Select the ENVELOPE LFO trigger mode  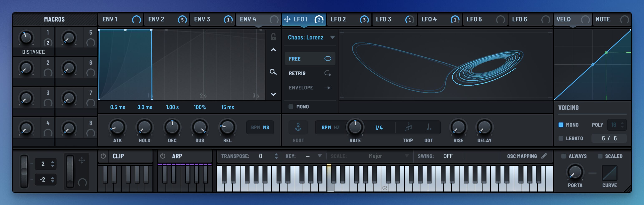coord(310,88)
